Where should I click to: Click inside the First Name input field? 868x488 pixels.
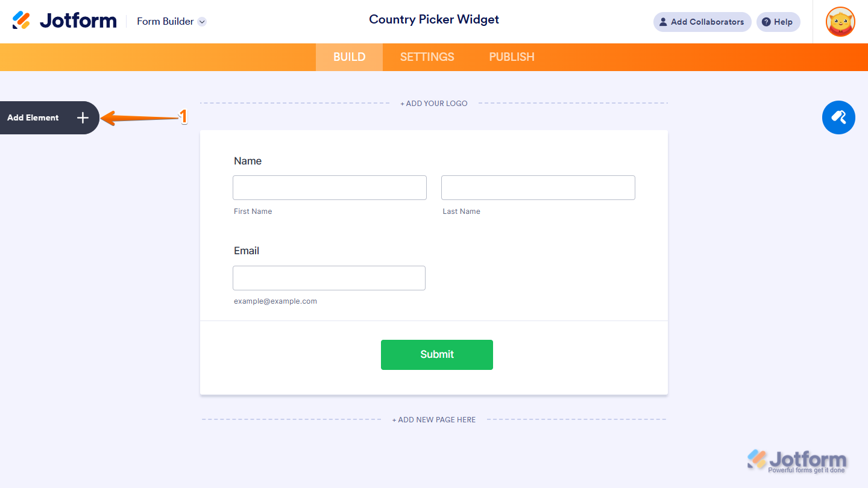coord(329,187)
